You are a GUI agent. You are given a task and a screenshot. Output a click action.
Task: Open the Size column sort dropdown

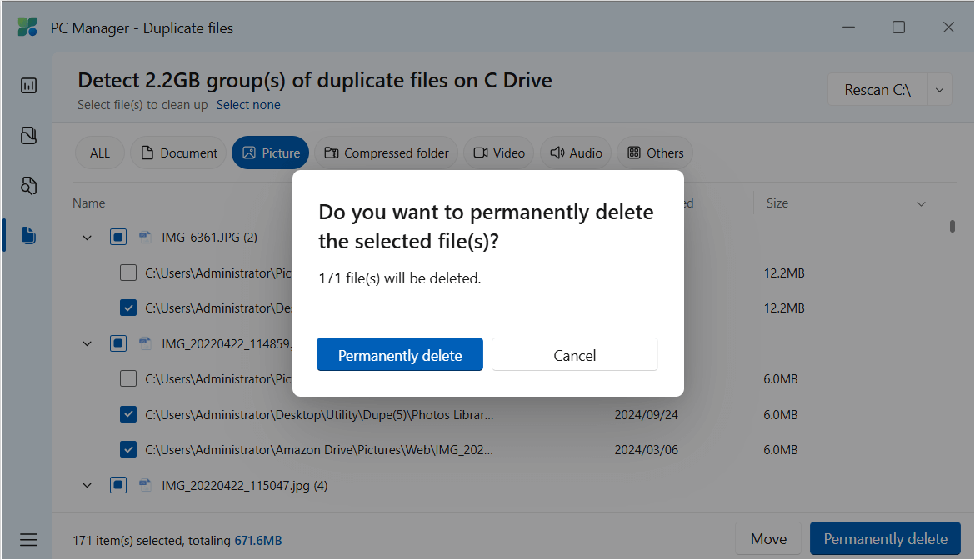(921, 202)
